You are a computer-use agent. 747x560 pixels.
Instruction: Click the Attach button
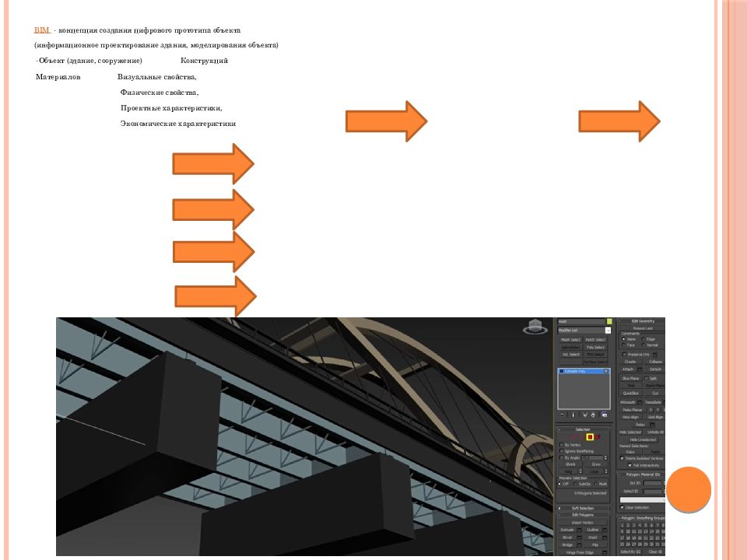click(x=628, y=369)
